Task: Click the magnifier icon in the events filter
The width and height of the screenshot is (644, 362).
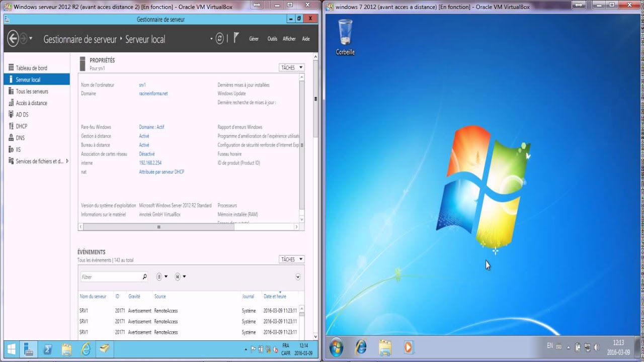Action: pyautogui.click(x=144, y=277)
